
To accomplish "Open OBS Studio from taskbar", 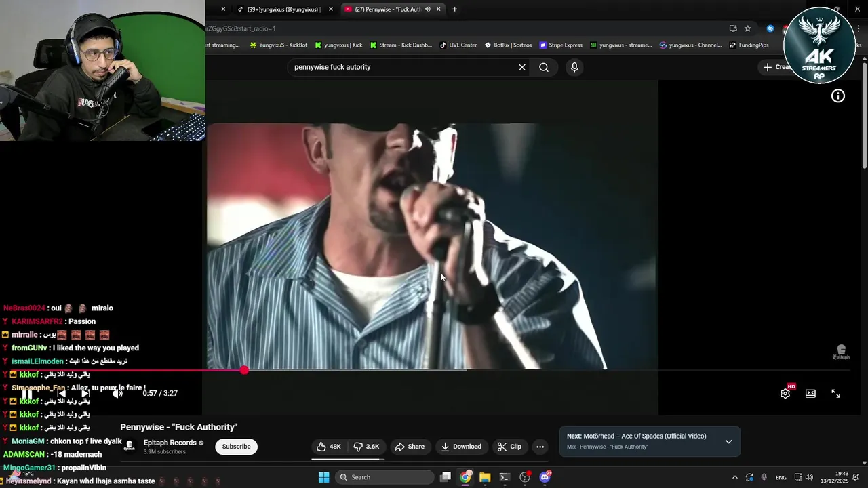I will pyautogui.click(x=525, y=477).
